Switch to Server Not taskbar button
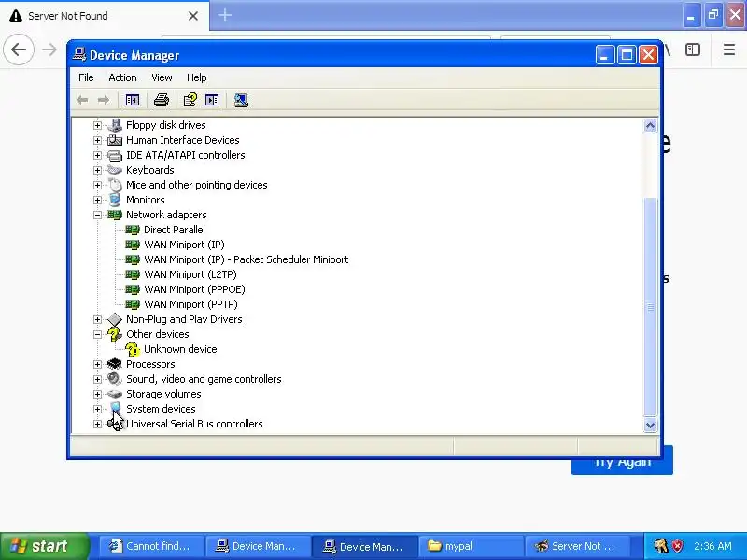Screen dimensions: 747x560 click(x=578, y=546)
